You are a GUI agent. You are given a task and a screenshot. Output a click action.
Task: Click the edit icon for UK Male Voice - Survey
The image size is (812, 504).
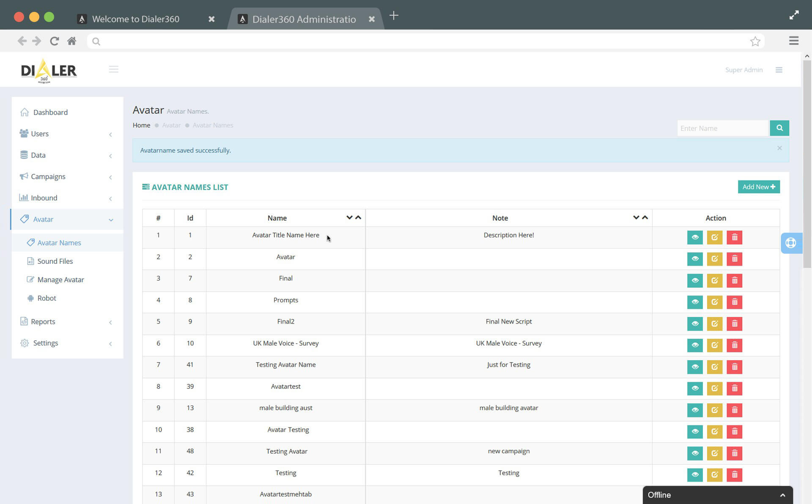pyautogui.click(x=715, y=345)
